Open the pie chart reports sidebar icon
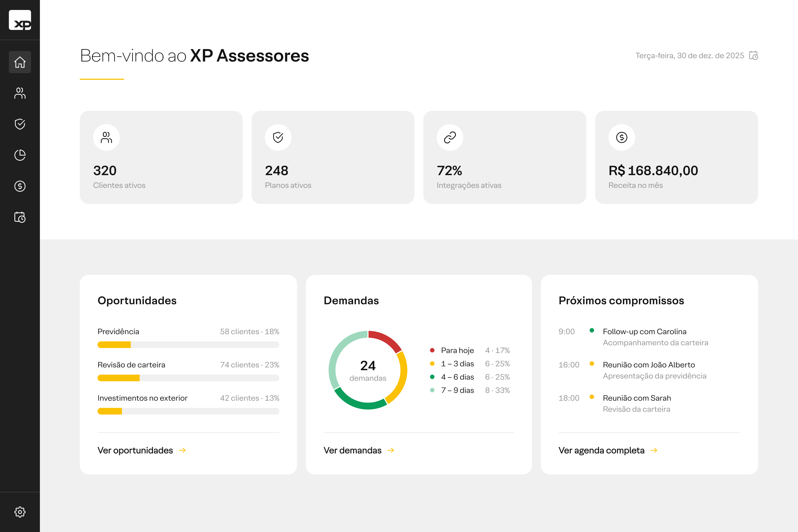The width and height of the screenshot is (798, 532). [x=20, y=155]
